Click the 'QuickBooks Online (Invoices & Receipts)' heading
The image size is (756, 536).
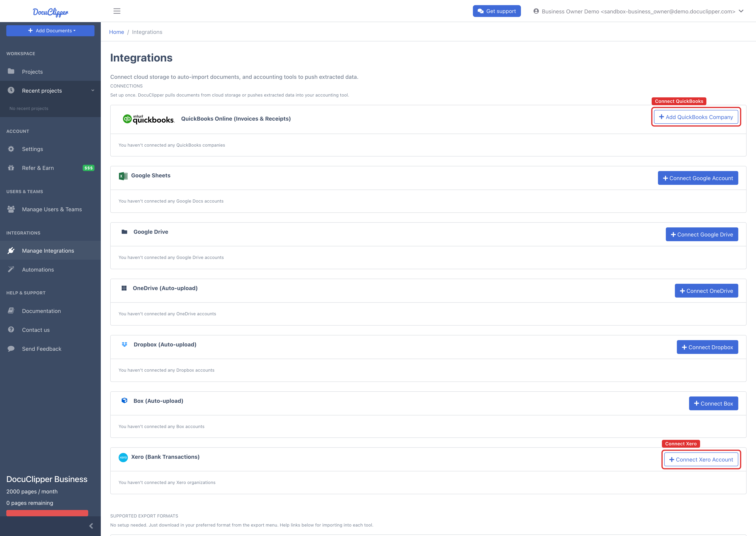coord(236,118)
